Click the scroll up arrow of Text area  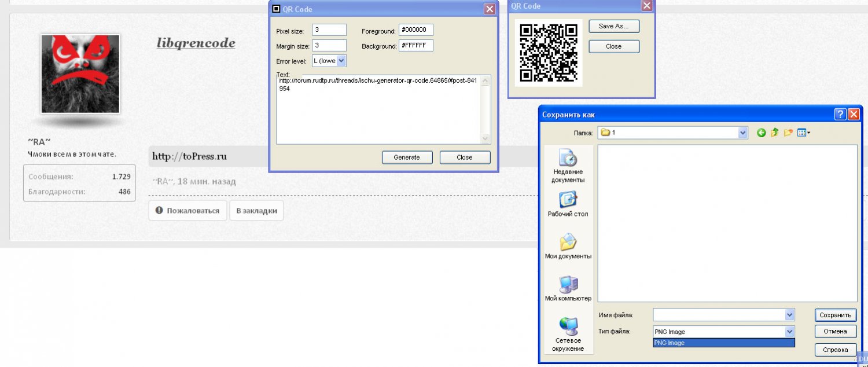486,81
